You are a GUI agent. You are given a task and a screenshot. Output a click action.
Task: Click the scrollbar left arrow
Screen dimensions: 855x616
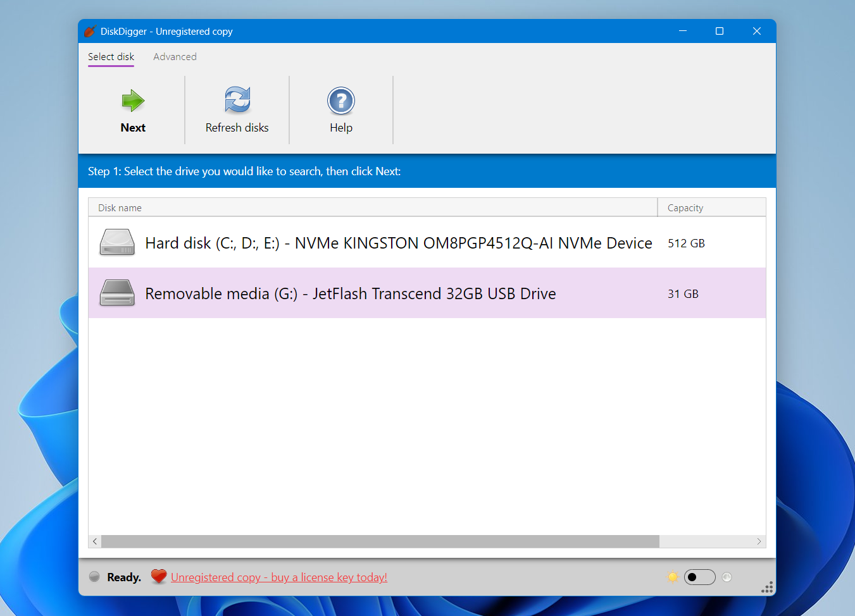pos(95,541)
